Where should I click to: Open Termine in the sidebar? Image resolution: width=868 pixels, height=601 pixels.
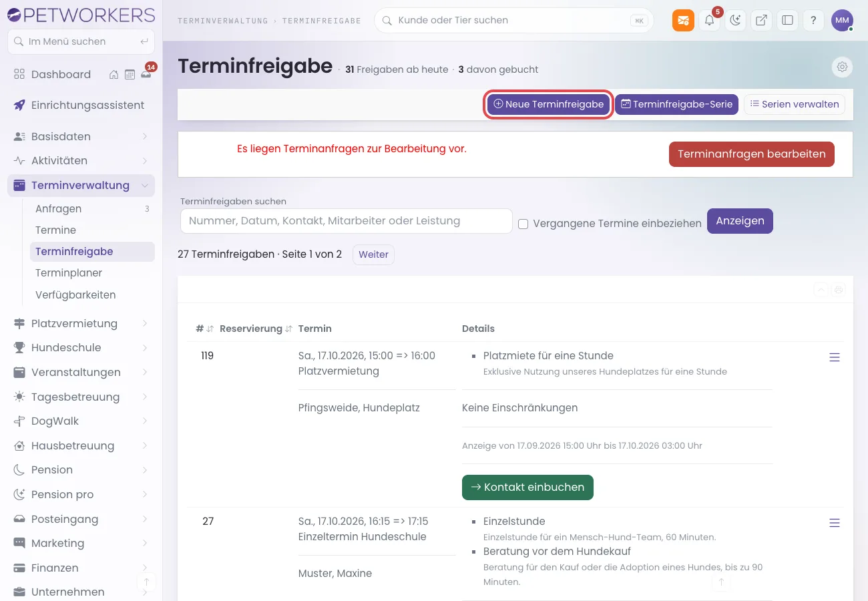click(92, 230)
